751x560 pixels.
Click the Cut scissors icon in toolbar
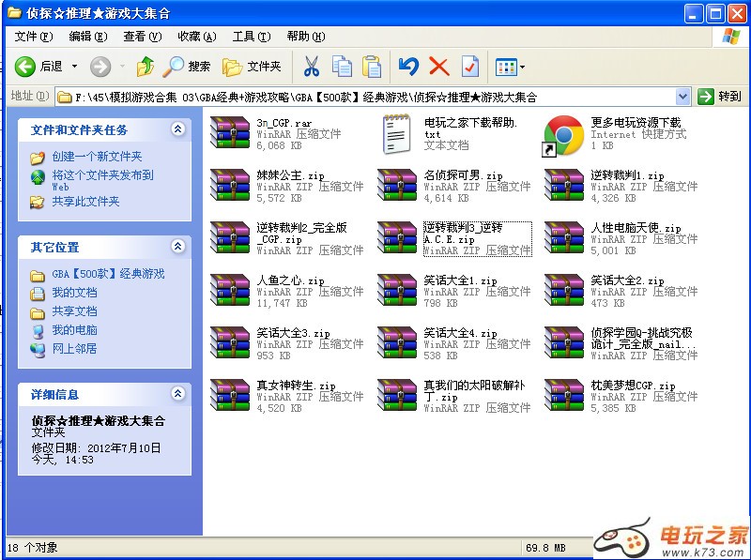[312, 67]
